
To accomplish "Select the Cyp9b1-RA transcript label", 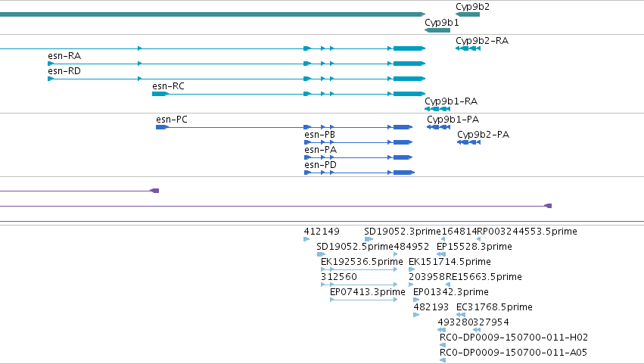I will pos(451,101).
